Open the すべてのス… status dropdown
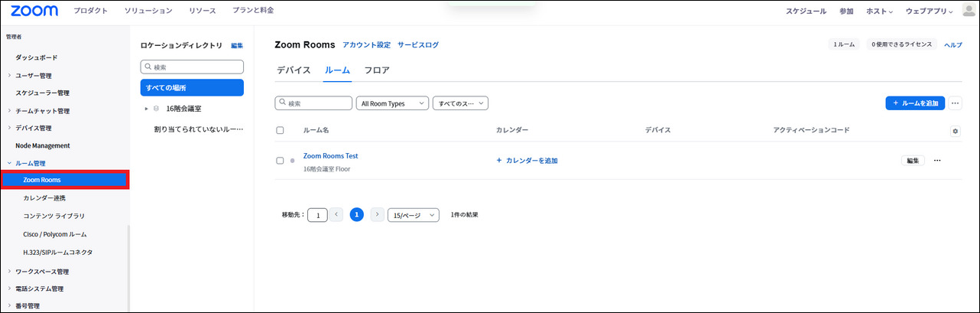The image size is (980, 313). coord(460,103)
